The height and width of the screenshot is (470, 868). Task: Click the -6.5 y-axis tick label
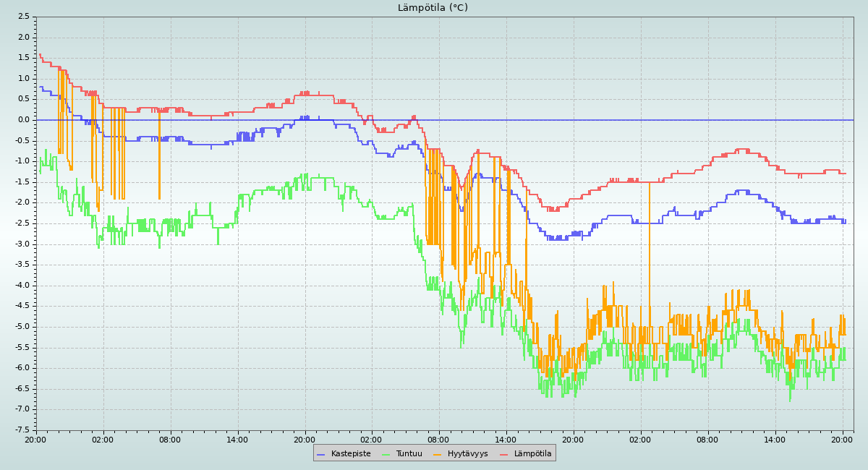tap(22, 389)
